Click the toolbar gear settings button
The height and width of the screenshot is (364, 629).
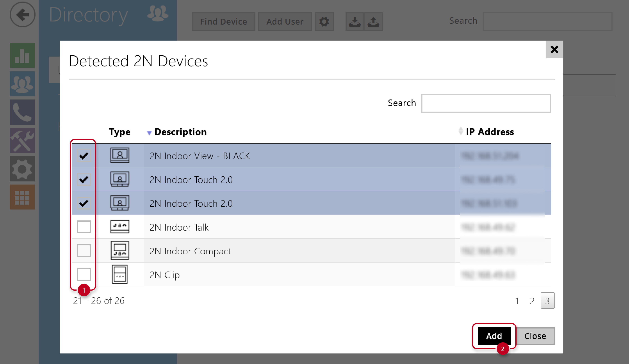tap(324, 21)
